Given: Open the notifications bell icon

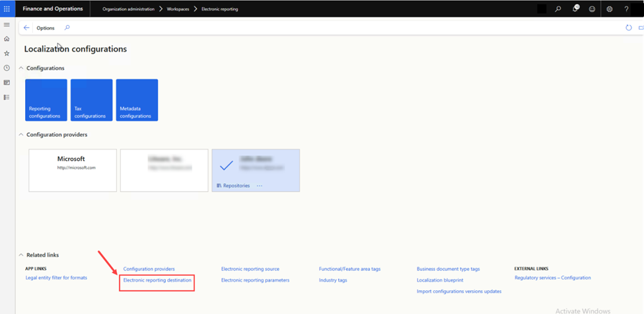Looking at the screenshot, I should tap(575, 9).
